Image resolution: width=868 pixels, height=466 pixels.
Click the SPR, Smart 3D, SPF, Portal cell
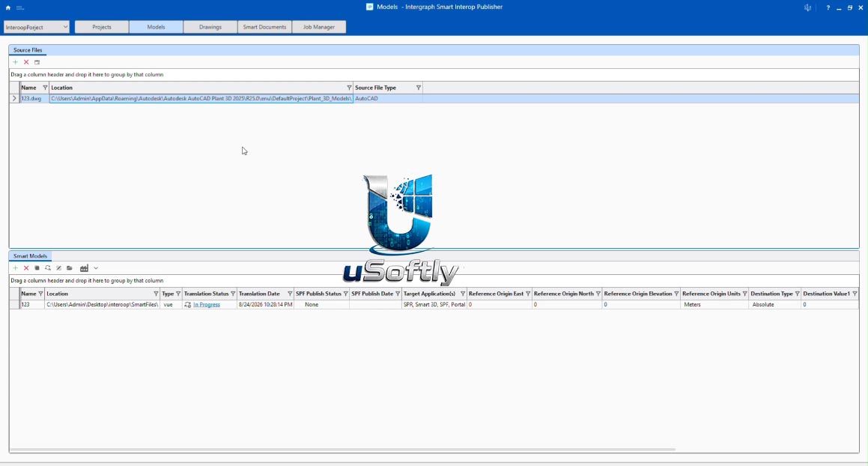(434, 305)
